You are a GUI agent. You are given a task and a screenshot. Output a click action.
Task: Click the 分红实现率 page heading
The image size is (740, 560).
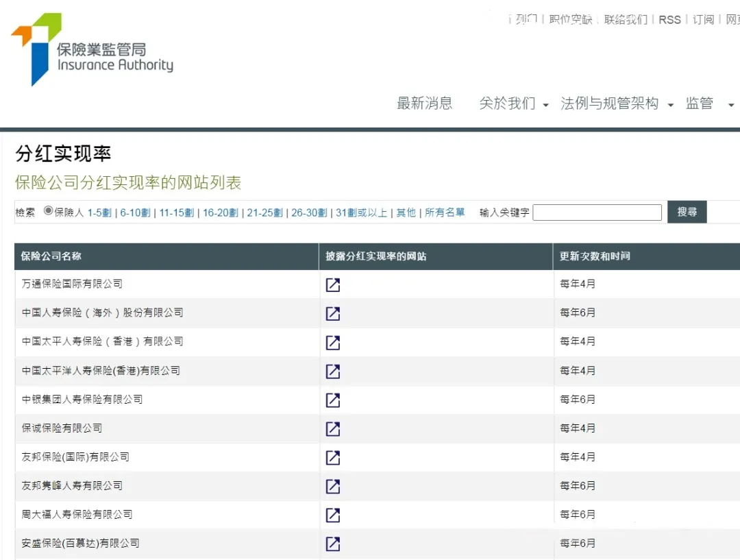(x=63, y=154)
